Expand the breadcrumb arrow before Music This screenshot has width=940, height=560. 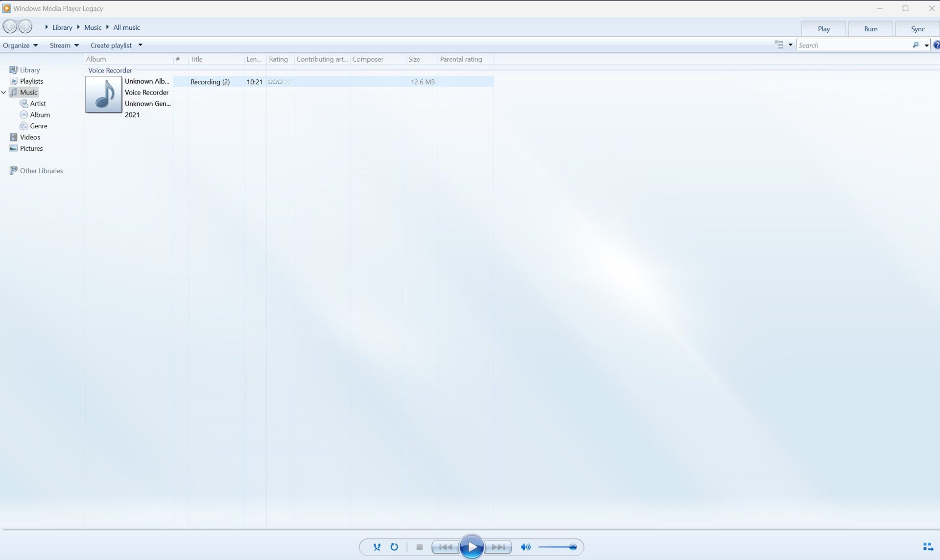pyautogui.click(x=78, y=27)
